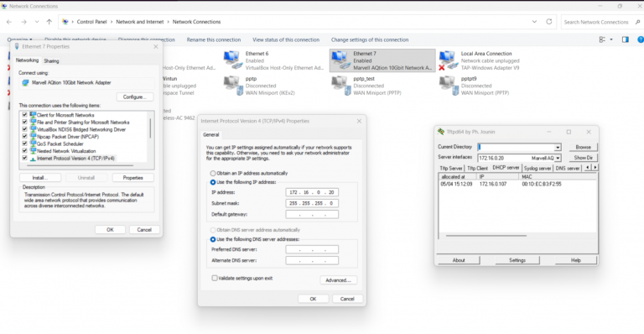Click the Up folder arrow

pyautogui.click(x=49, y=22)
